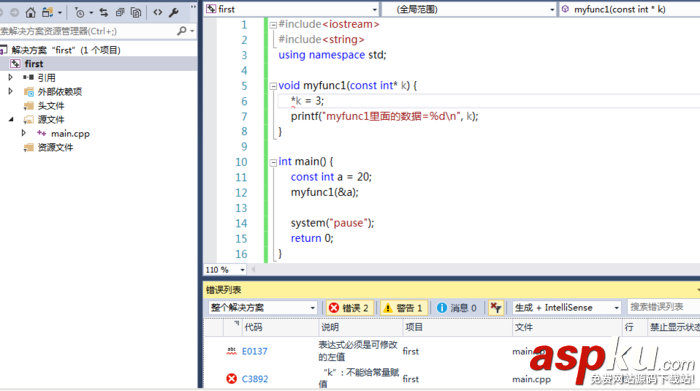
Task: Select the first project node
Action: (x=34, y=64)
